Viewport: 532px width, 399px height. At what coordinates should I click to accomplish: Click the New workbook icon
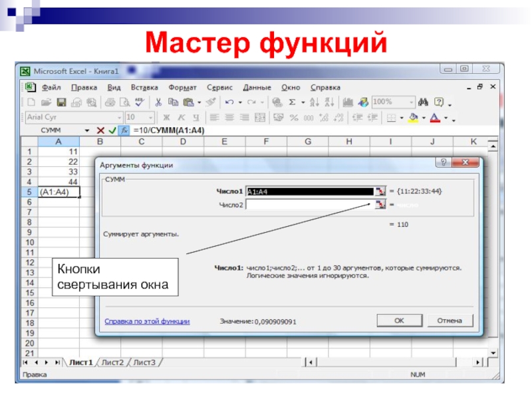[x=31, y=102]
